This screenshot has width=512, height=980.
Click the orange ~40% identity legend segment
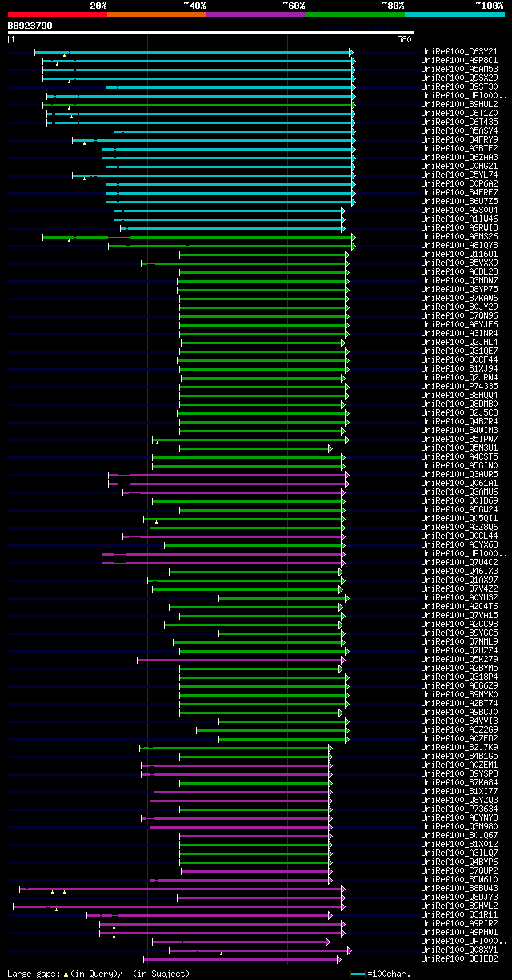(x=157, y=14)
